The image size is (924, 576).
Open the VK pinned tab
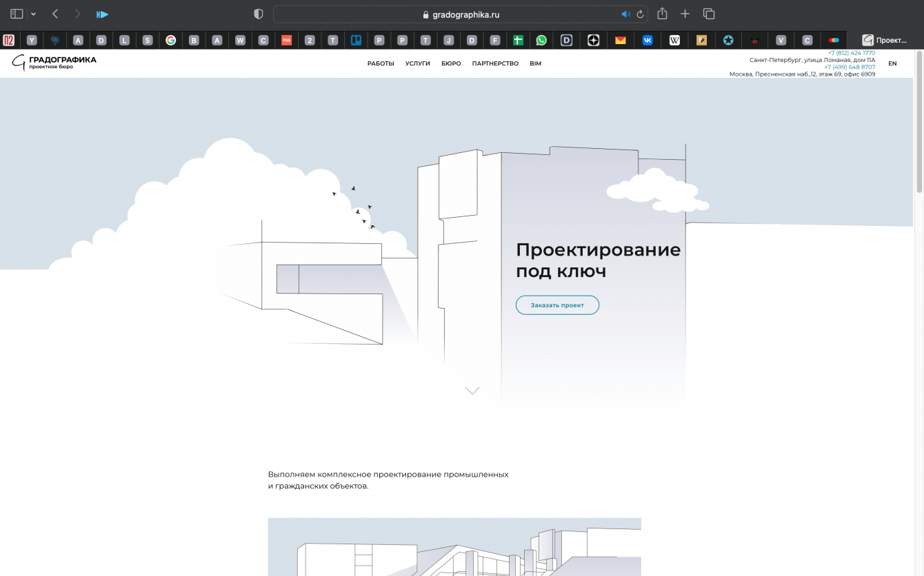pos(647,41)
